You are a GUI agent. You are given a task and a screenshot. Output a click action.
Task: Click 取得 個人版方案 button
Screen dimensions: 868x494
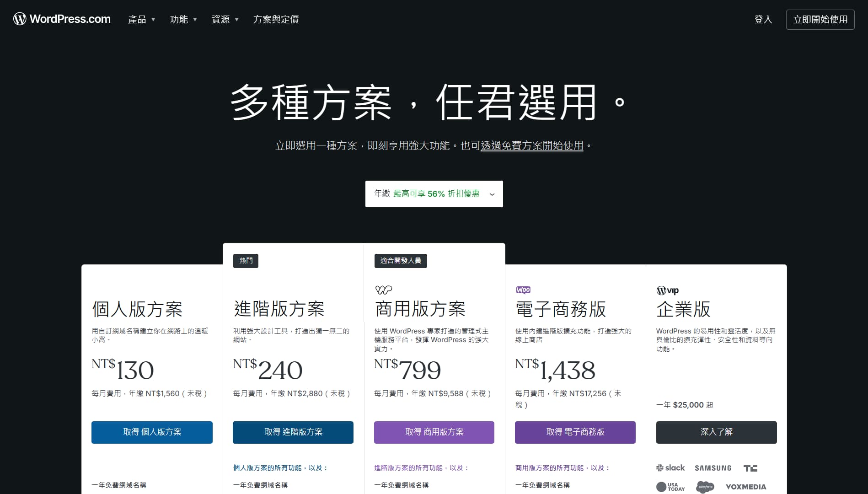152,432
